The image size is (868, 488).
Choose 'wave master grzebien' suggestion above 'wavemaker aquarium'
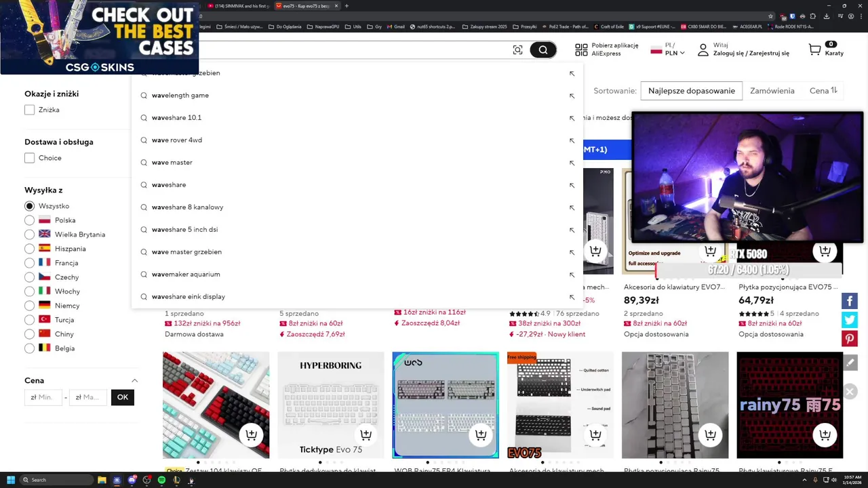pos(186,252)
